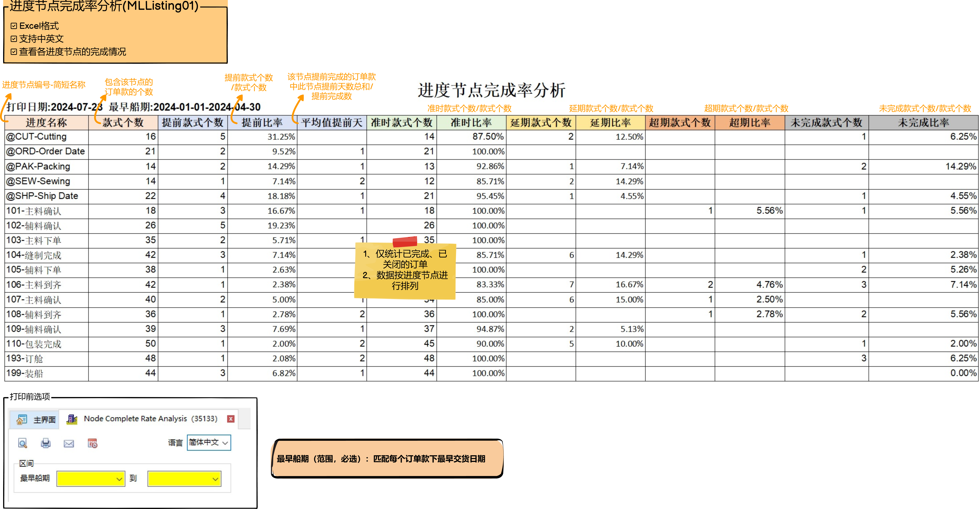Click the 延期比率 column header

click(611, 123)
